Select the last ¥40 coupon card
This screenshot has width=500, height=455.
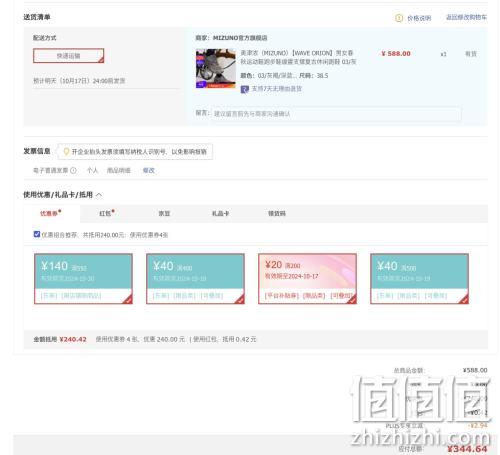419,279
